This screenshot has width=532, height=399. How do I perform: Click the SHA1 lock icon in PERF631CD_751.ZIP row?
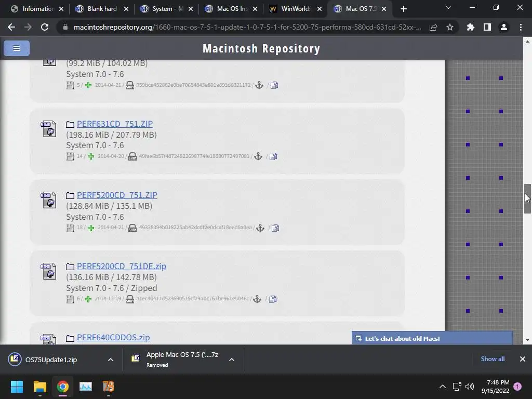pyautogui.click(x=132, y=156)
